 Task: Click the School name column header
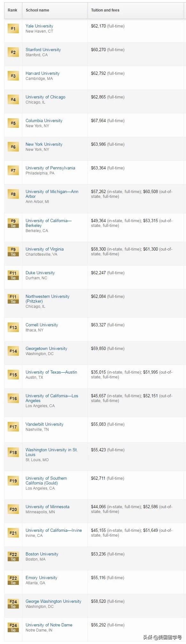pyautogui.click(x=37, y=10)
